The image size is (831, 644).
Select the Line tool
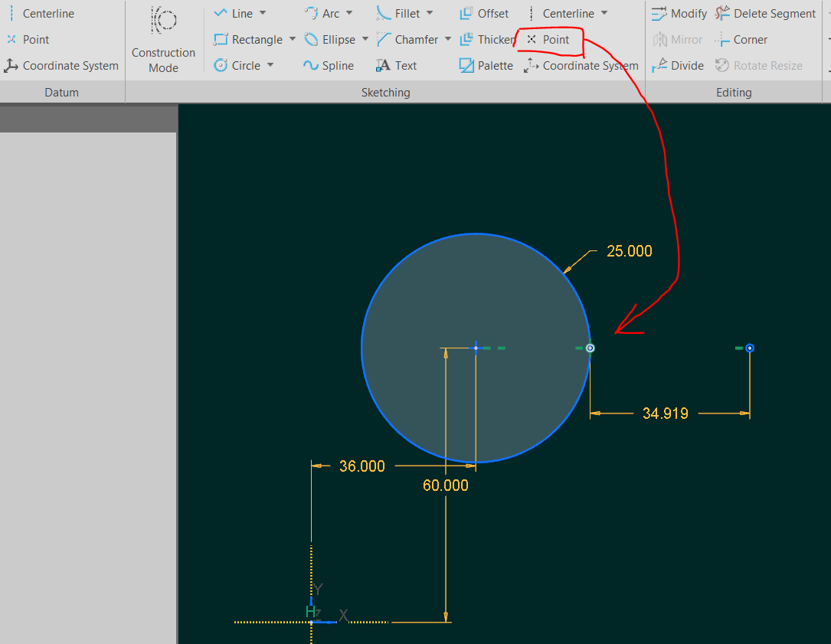click(x=240, y=12)
